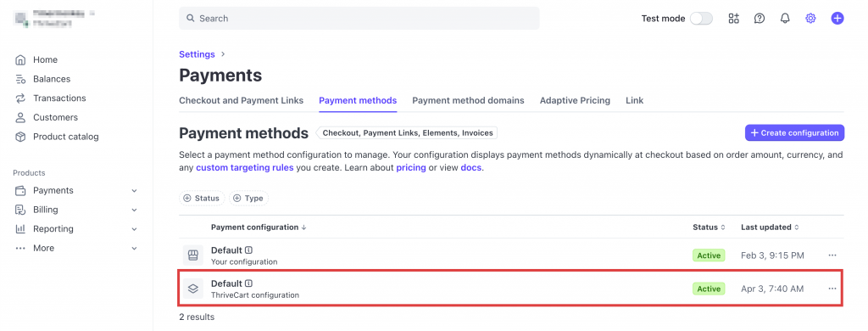
Task: Focus the Search field
Action: coord(359,19)
